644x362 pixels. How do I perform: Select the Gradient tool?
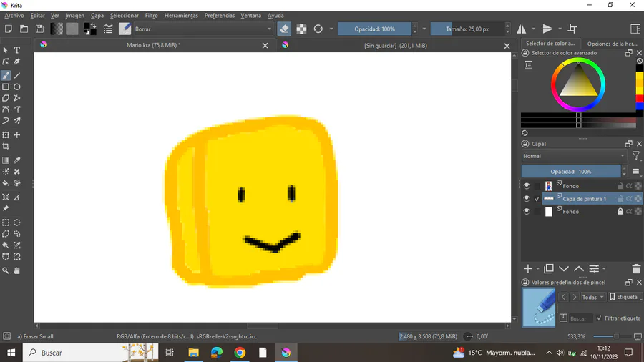tap(6, 160)
